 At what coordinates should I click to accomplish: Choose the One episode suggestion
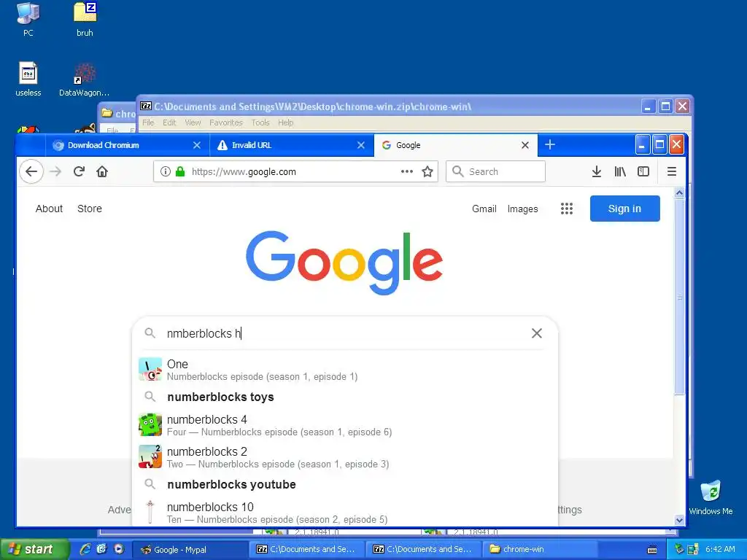pyautogui.click(x=345, y=370)
